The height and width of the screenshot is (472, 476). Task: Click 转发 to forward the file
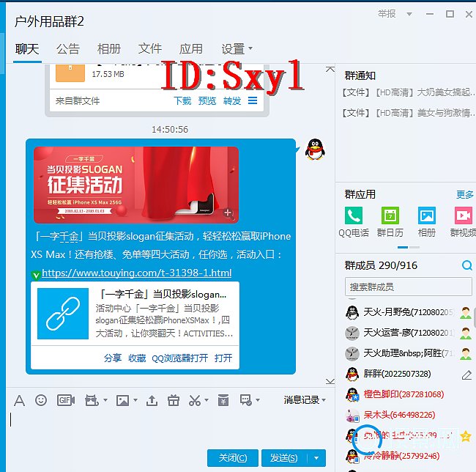[x=232, y=100]
